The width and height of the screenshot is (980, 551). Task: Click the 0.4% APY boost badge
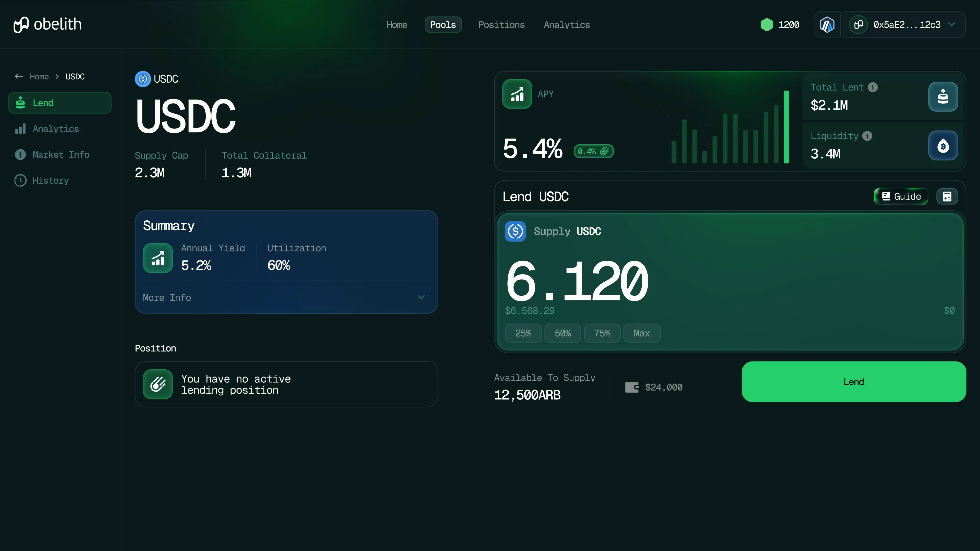(x=593, y=151)
